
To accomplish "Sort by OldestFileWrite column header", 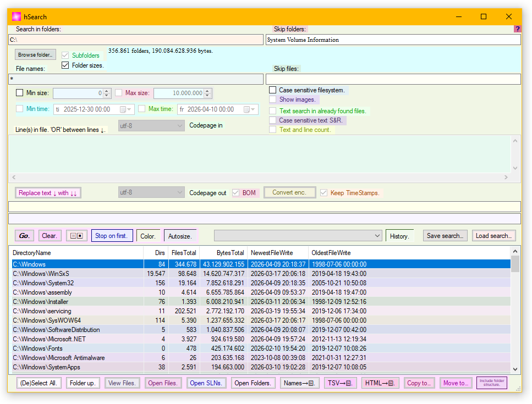I will tap(409, 253).
